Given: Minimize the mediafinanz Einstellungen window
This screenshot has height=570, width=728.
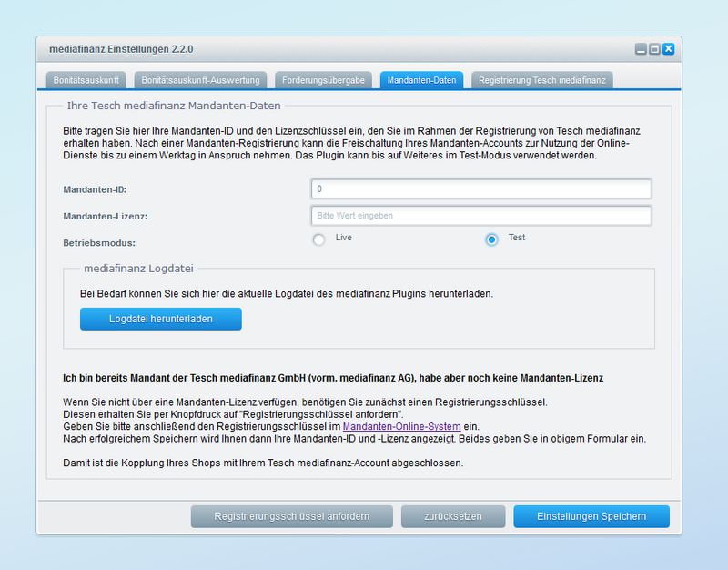Looking at the screenshot, I should click(641, 49).
